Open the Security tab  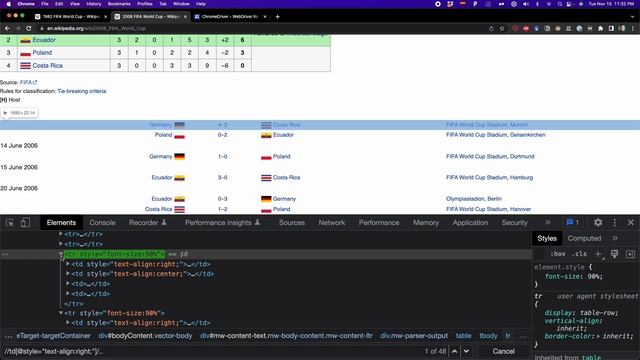514,222
